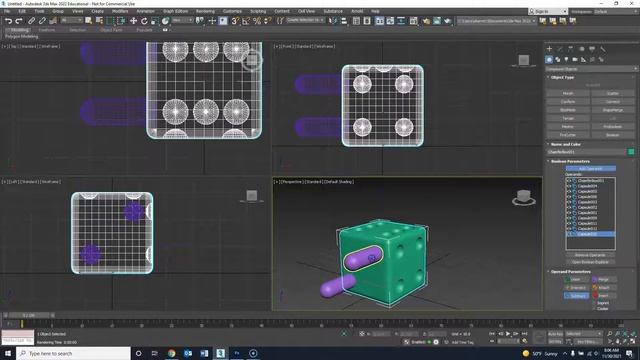Open the Modifiers menu
640x360 pixels.
click(x=120, y=11)
